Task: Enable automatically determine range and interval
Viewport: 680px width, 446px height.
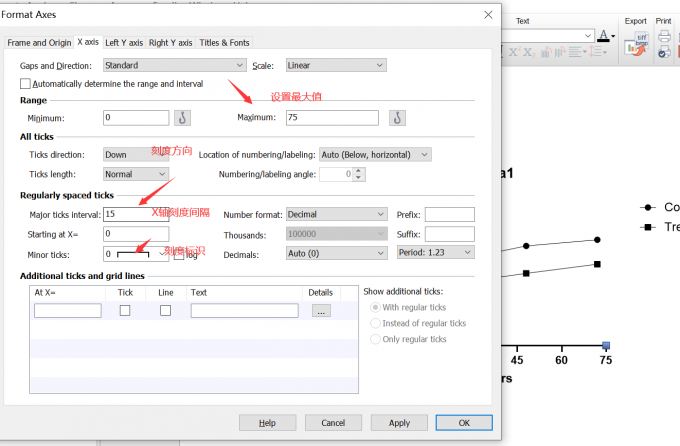Action: (x=25, y=84)
